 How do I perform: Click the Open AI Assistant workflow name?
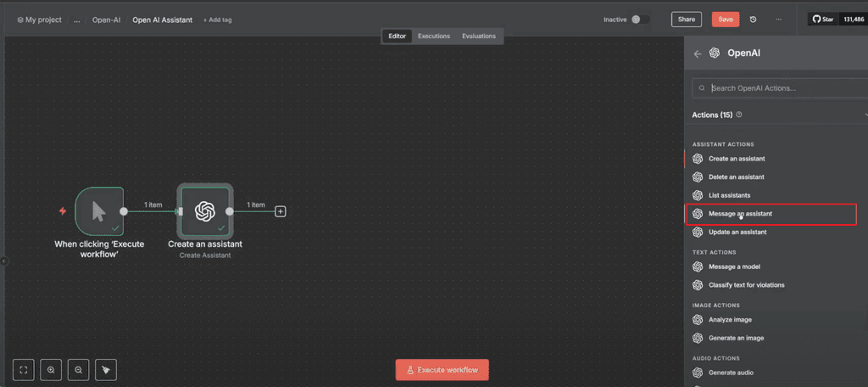[x=163, y=20]
